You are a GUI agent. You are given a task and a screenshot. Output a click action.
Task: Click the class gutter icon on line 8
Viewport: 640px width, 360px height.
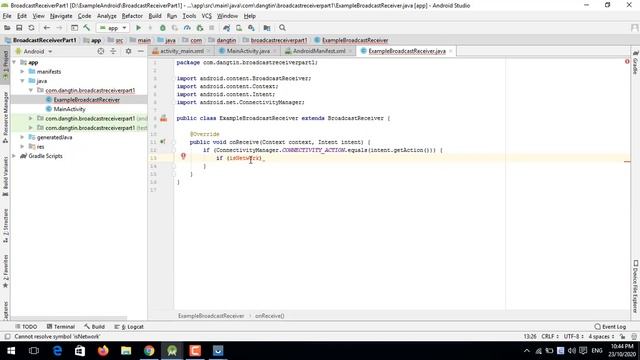[164, 118]
